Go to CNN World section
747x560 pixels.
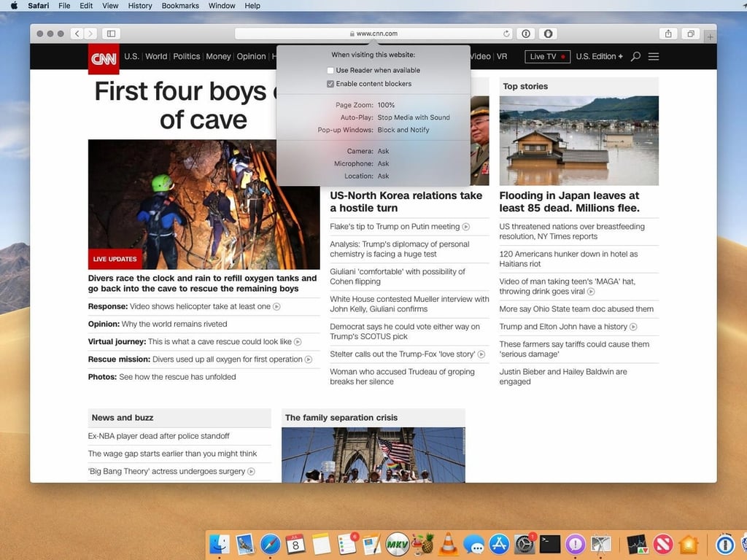pos(156,57)
